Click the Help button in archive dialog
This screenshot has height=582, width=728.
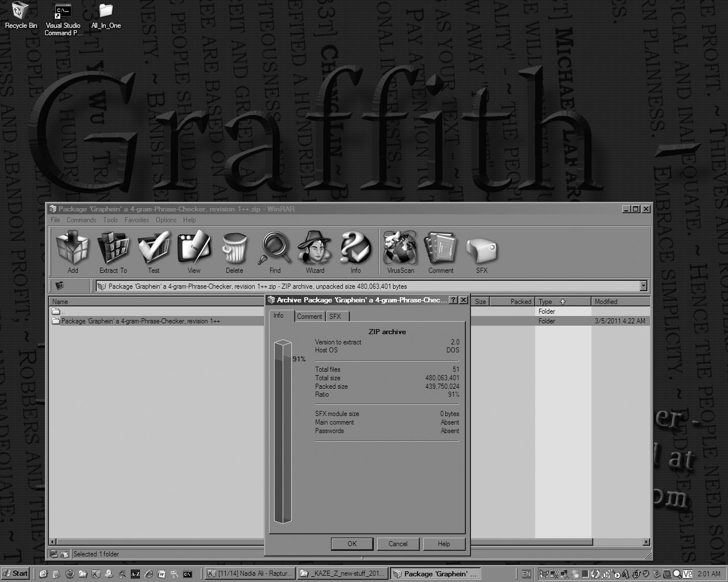pos(444,544)
